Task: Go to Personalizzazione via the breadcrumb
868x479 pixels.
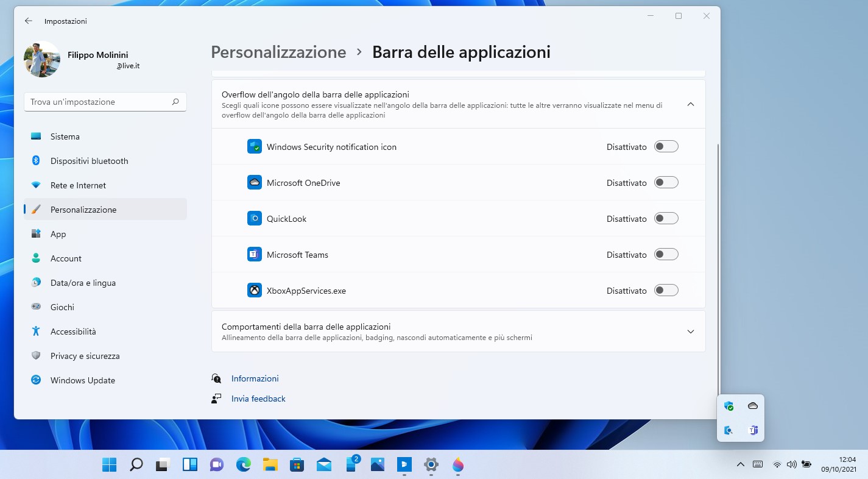Action: click(x=278, y=52)
